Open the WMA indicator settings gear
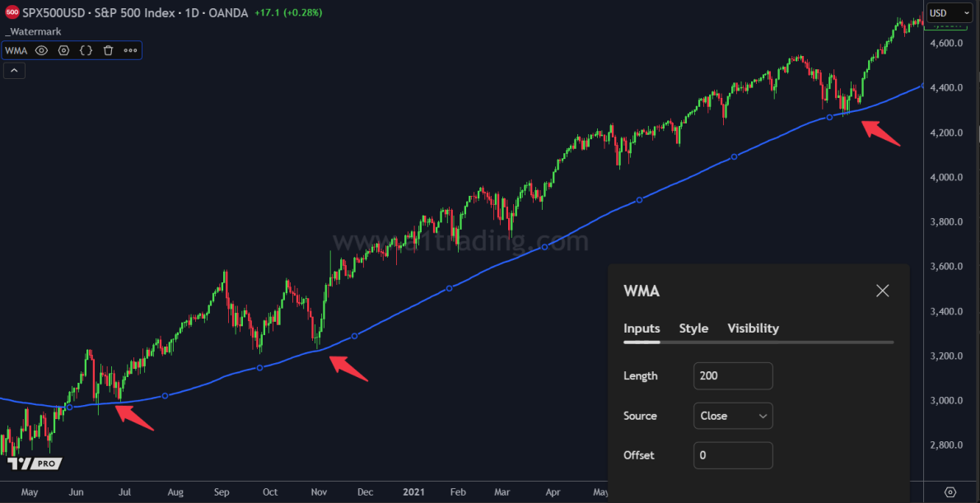The image size is (980, 503). [x=63, y=50]
